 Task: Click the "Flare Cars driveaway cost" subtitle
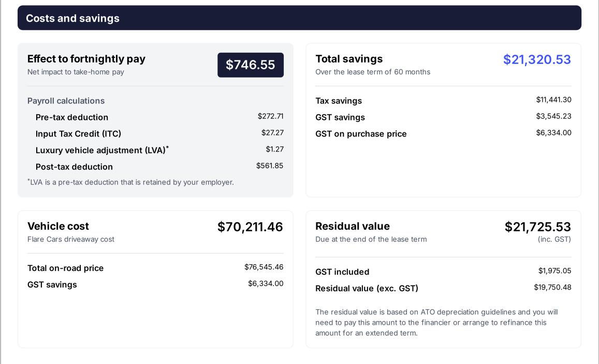click(71, 239)
